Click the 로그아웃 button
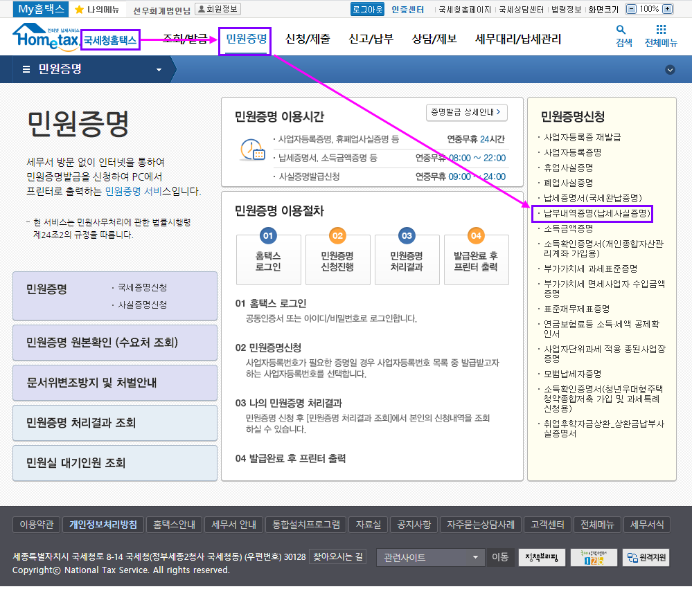 (367, 9)
